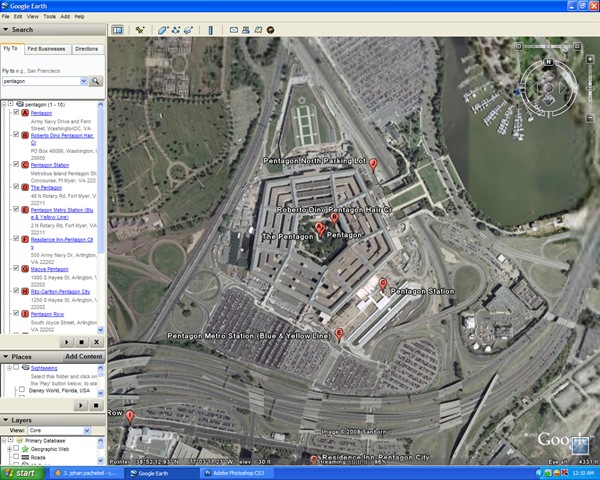Clear search results with X button
The width and height of the screenshot is (600, 480).
pyautogui.click(x=96, y=342)
